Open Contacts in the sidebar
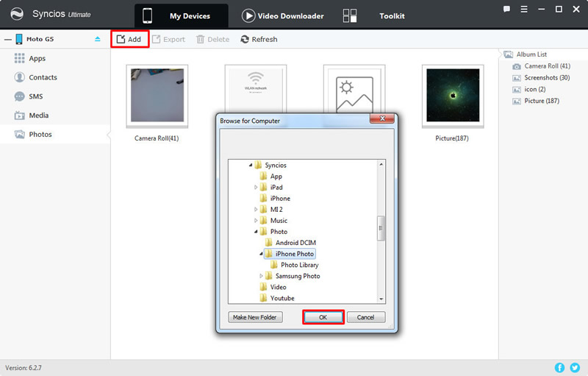Screen dimensions: 588x376 tap(55, 77)
